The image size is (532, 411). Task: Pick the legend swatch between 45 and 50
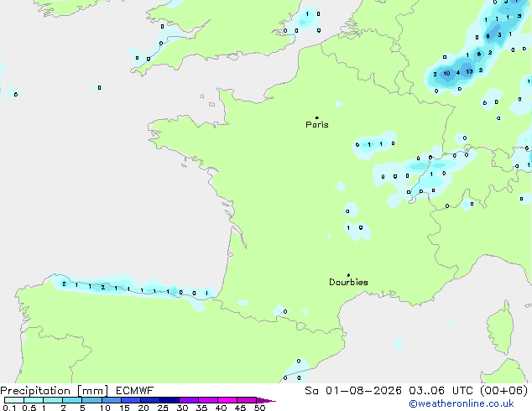(247, 400)
